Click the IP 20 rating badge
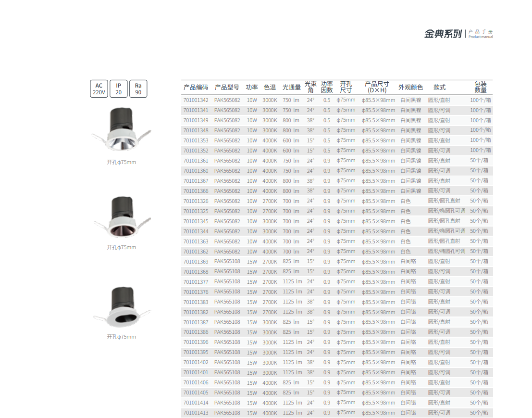 pyautogui.click(x=118, y=89)
